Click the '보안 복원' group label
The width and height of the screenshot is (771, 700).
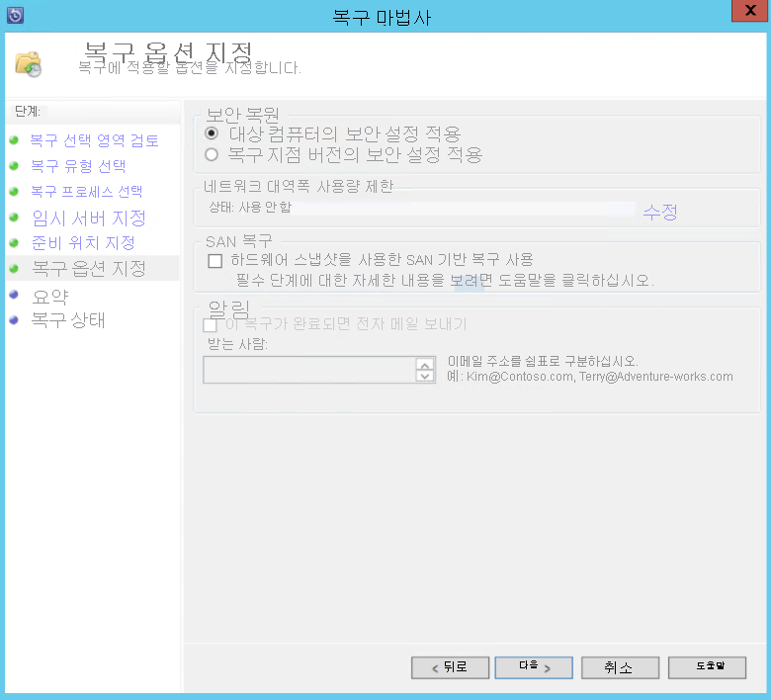click(242, 115)
